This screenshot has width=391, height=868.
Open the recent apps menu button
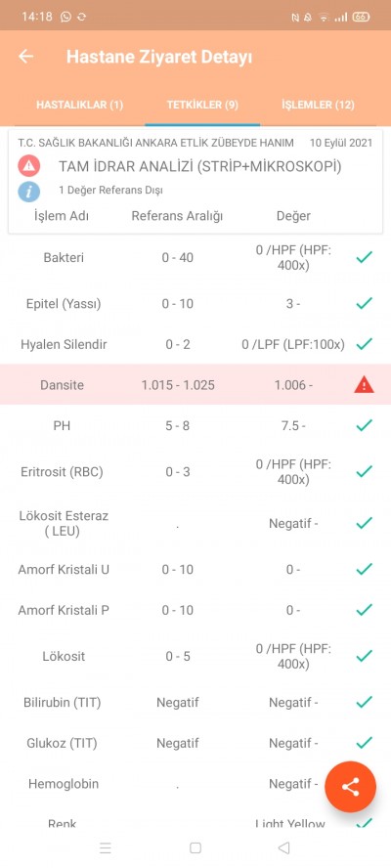[x=106, y=847]
